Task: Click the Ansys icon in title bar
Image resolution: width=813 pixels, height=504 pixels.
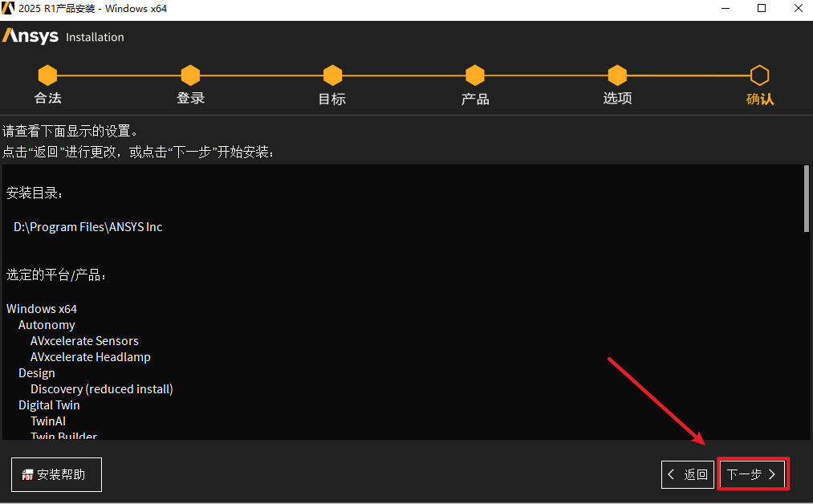Action: (x=8, y=8)
